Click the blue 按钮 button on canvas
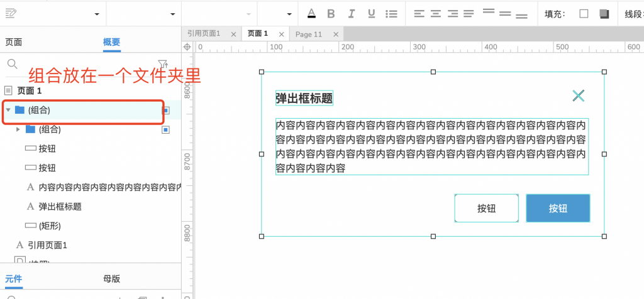 pos(558,209)
